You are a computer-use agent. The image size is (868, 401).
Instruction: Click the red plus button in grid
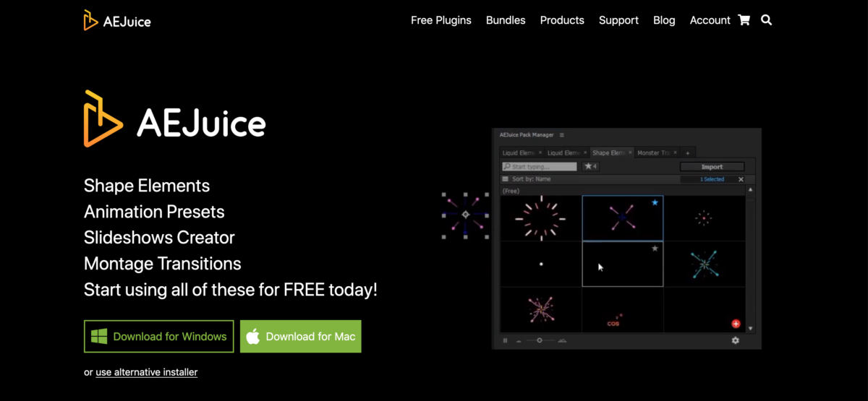point(736,324)
